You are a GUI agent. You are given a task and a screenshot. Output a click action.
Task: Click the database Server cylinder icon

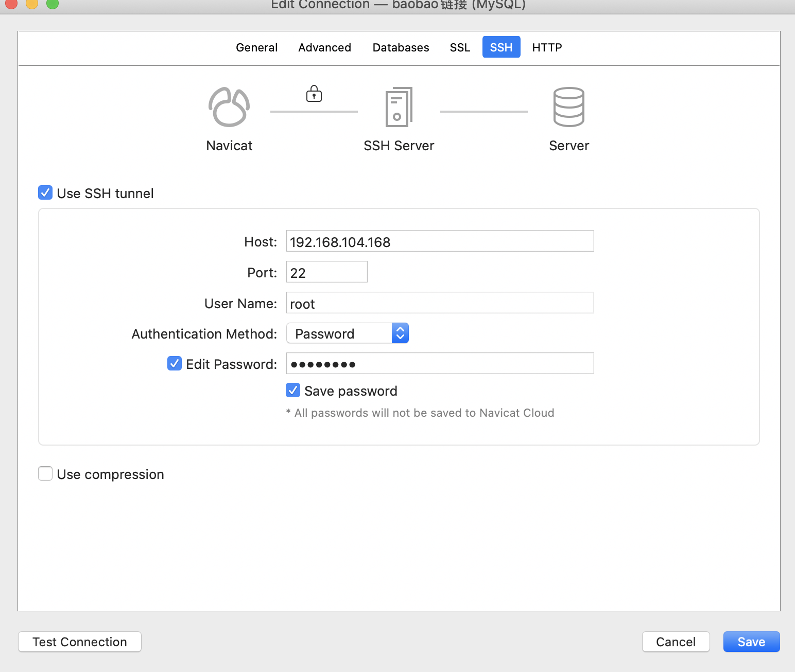tap(569, 107)
